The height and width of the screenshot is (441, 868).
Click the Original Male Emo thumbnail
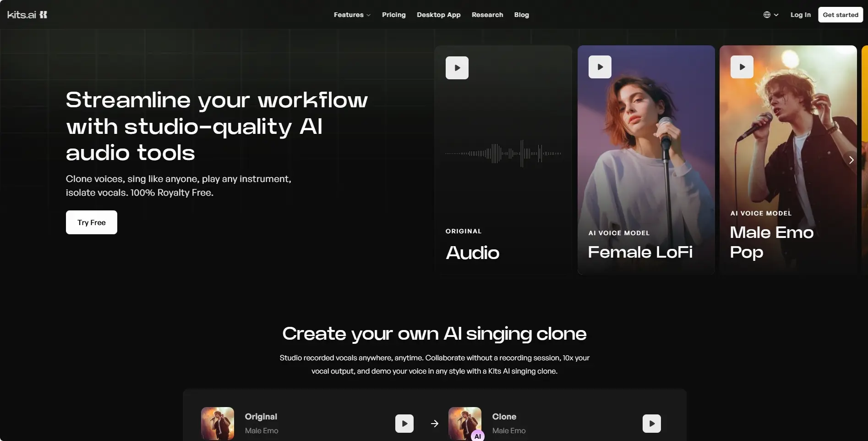218,423
